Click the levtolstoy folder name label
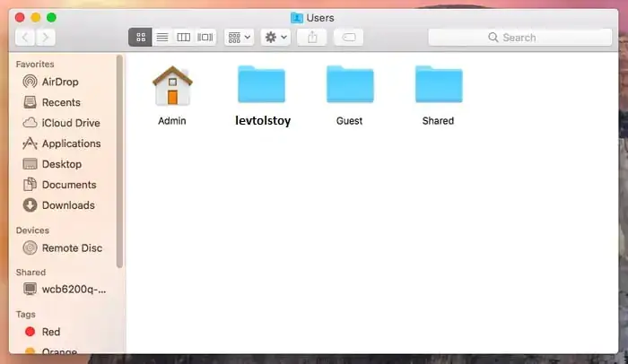The height and width of the screenshot is (364, 628). click(263, 120)
